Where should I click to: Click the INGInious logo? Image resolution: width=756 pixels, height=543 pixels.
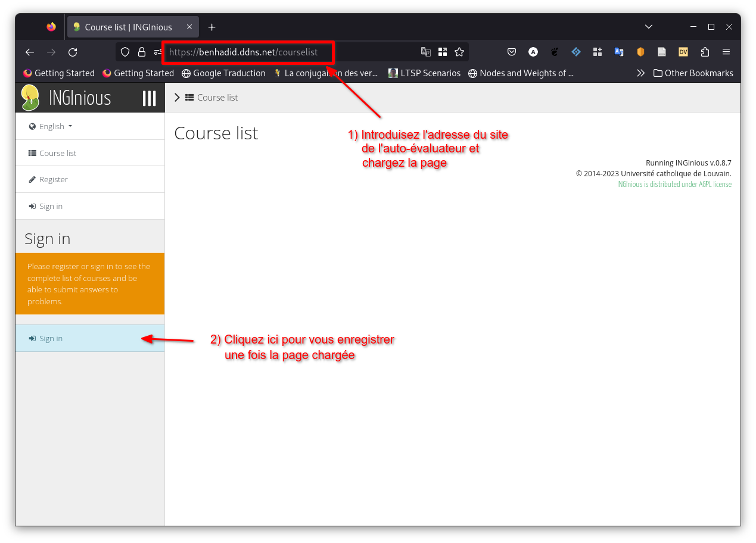(x=66, y=98)
